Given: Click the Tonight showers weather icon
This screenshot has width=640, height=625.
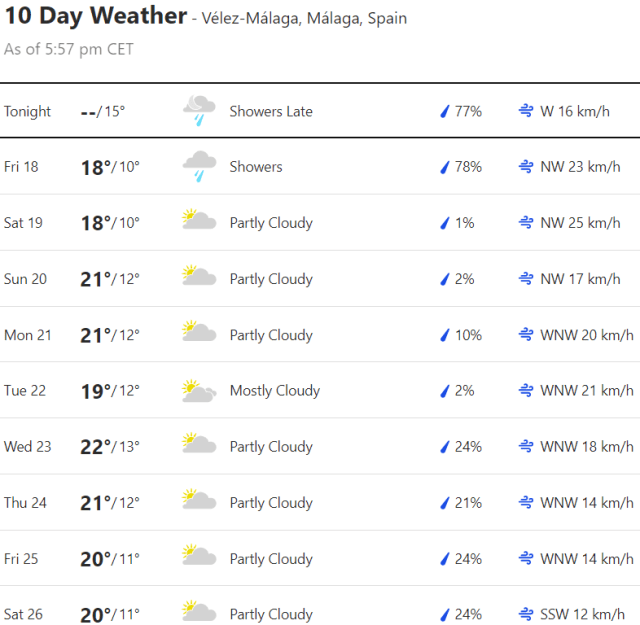Looking at the screenshot, I should click(199, 111).
